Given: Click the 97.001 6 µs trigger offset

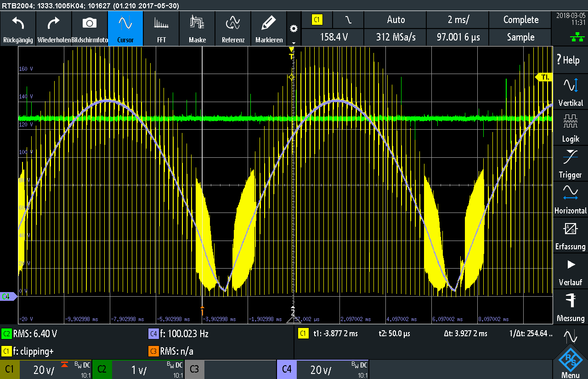Looking at the screenshot, I should [x=458, y=37].
